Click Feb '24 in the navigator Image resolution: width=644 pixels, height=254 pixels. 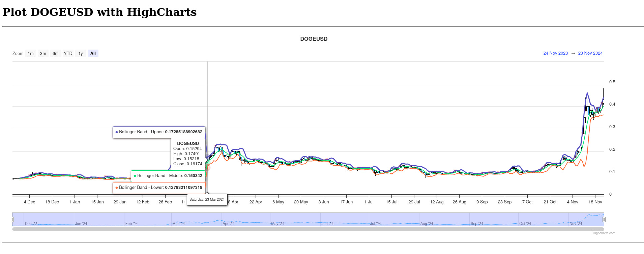131,224
